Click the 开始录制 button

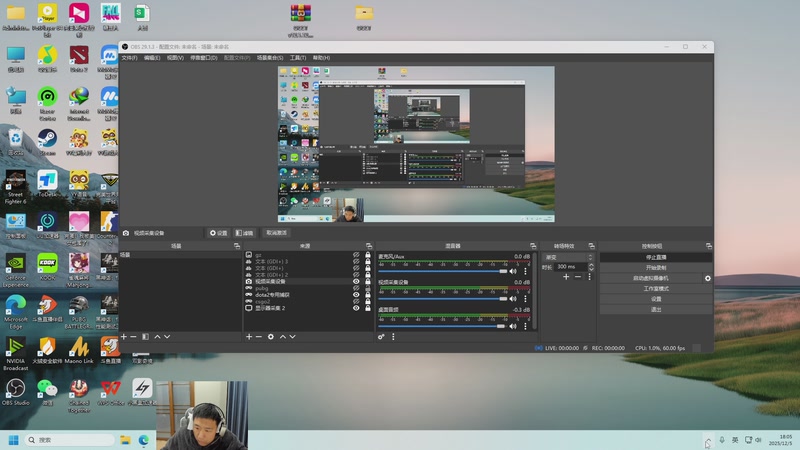click(x=656, y=268)
